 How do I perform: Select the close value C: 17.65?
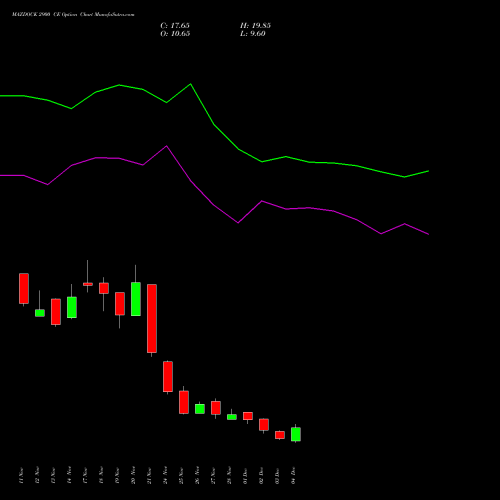coord(175,26)
